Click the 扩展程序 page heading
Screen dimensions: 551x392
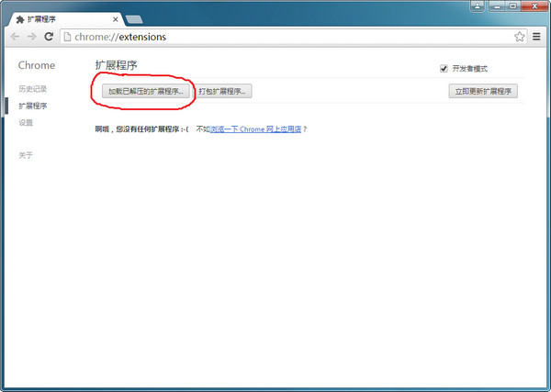coord(116,65)
